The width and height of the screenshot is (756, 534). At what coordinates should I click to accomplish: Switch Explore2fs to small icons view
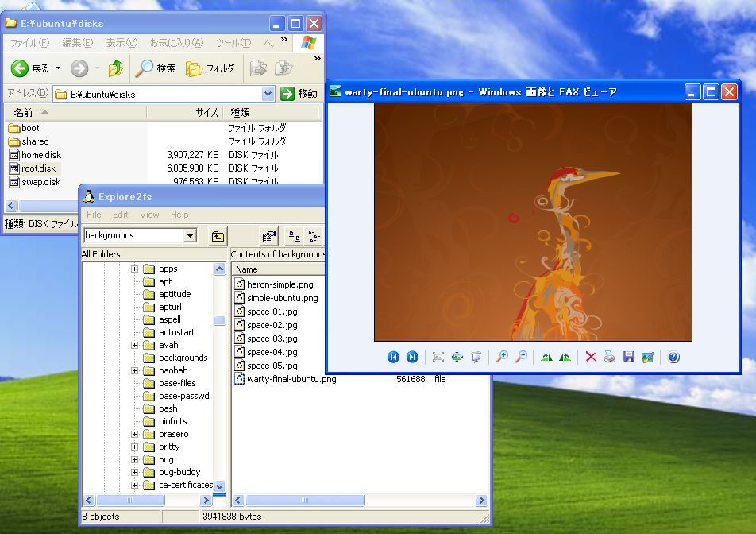tap(314, 236)
